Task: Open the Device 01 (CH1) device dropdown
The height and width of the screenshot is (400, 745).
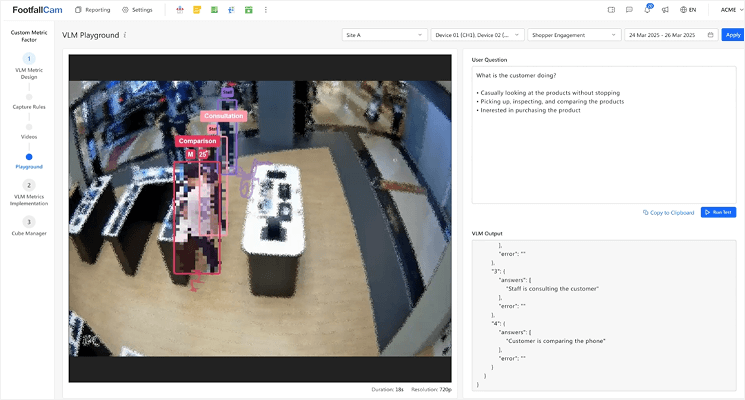Action: pos(478,35)
